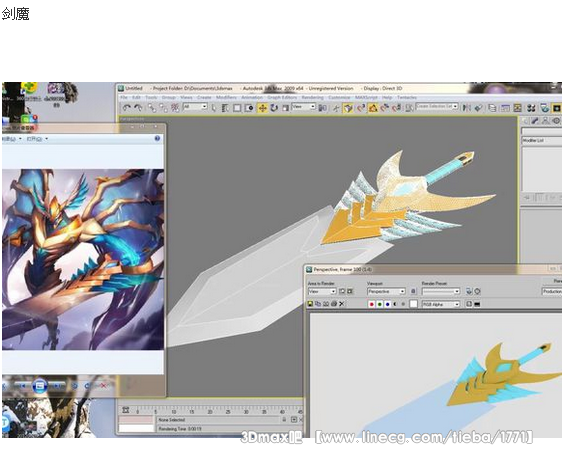Open the Select by Name list
Viewport: 562px width, 454px height.
pyautogui.click(x=225, y=107)
